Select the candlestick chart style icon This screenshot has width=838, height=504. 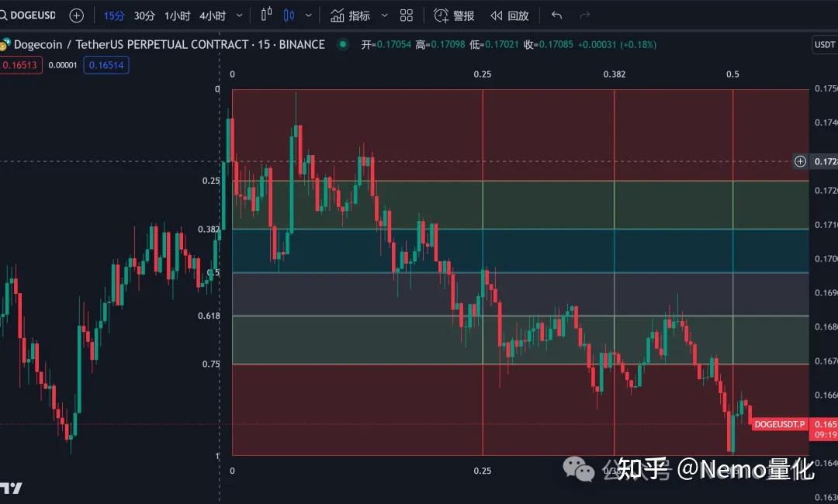pyautogui.click(x=289, y=15)
